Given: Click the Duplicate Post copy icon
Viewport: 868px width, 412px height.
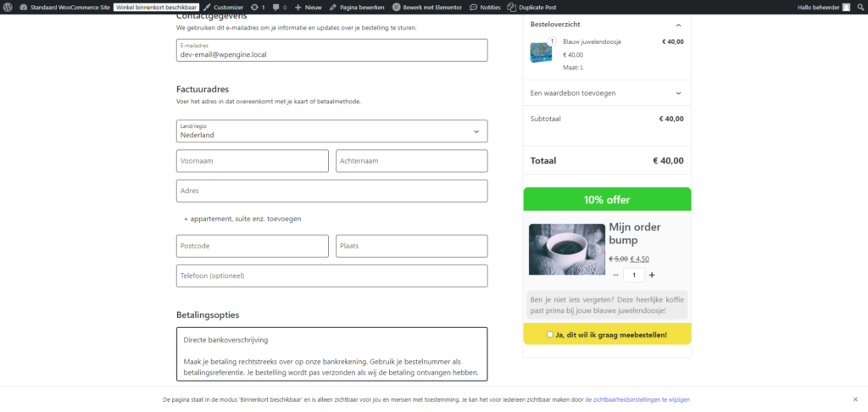Looking at the screenshot, I should pos(512,7).
